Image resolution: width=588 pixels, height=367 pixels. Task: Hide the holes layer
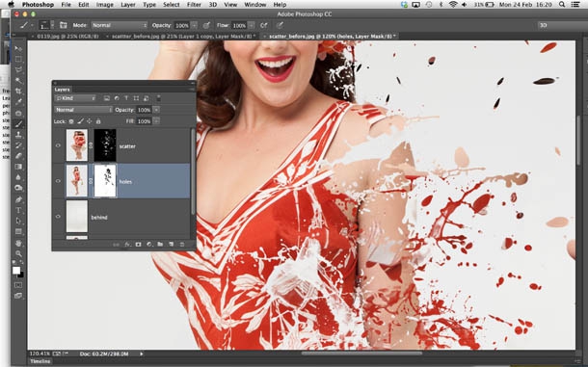58,181
